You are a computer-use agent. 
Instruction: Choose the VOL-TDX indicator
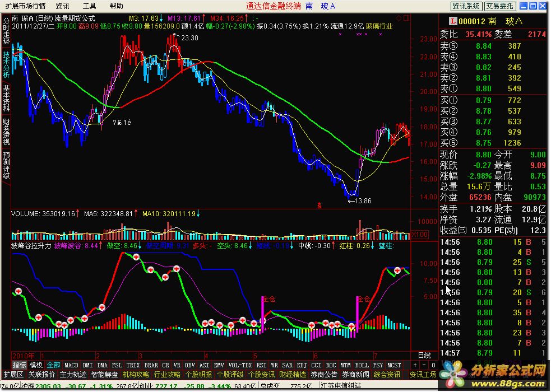pyautogui.click(x=240, y=365)
